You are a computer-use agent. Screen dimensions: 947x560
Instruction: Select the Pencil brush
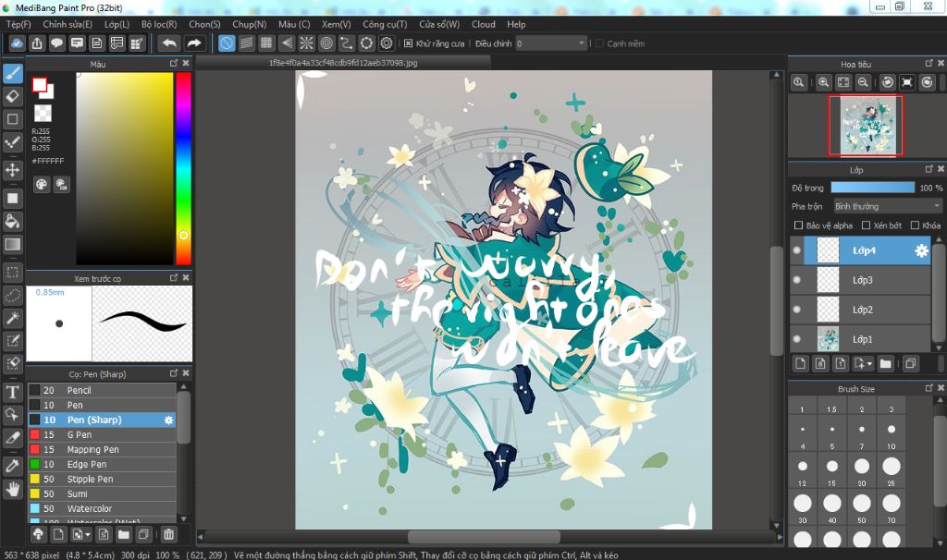point(102,391)
